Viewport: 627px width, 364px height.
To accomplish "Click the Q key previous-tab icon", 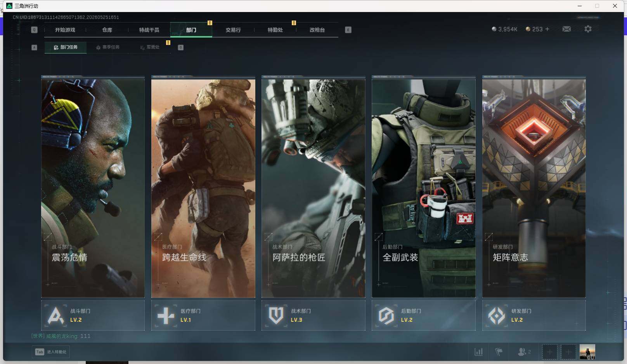I will tap(34, 30).
